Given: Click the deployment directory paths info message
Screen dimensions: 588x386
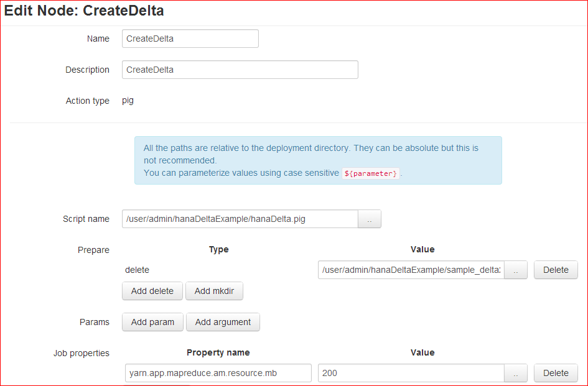Looking at the screenshot, I should 318,160.
